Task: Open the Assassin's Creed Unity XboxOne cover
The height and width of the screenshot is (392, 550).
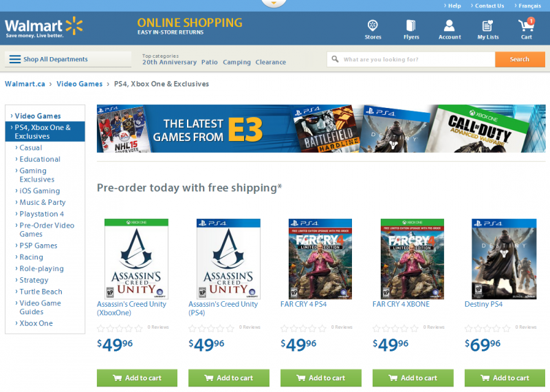Action: coord(136,259)
